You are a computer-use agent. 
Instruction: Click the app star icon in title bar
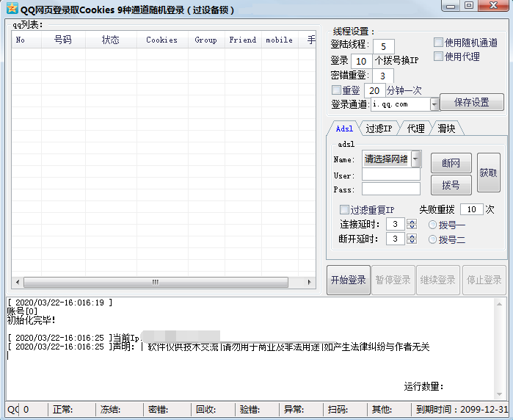pos(12,8)
